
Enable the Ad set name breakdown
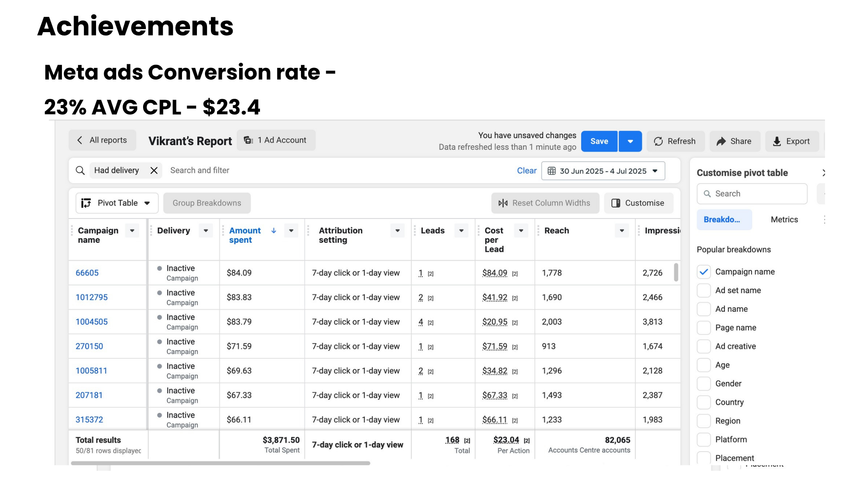click(703, 290)
